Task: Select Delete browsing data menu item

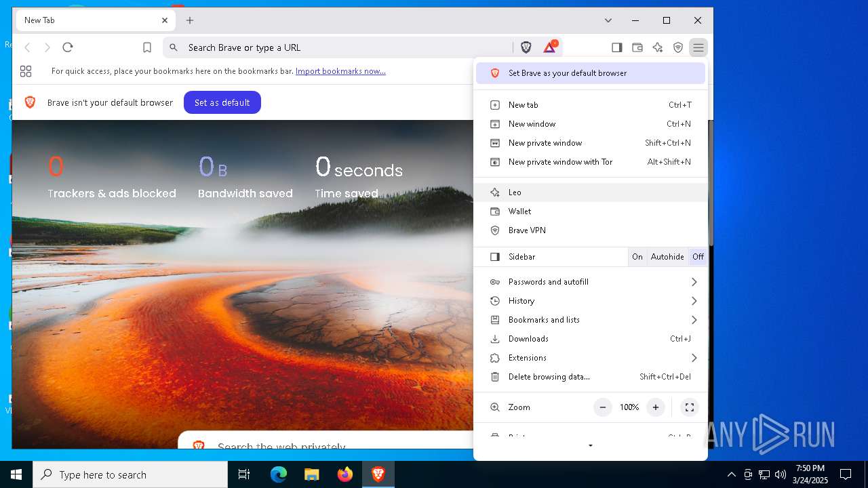Action: pyautogui.click(x=591, y=377)
